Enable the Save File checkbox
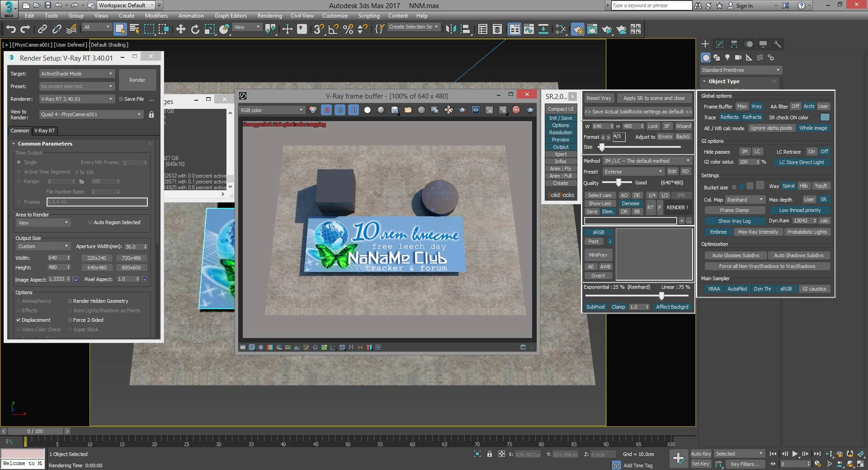 121,99
